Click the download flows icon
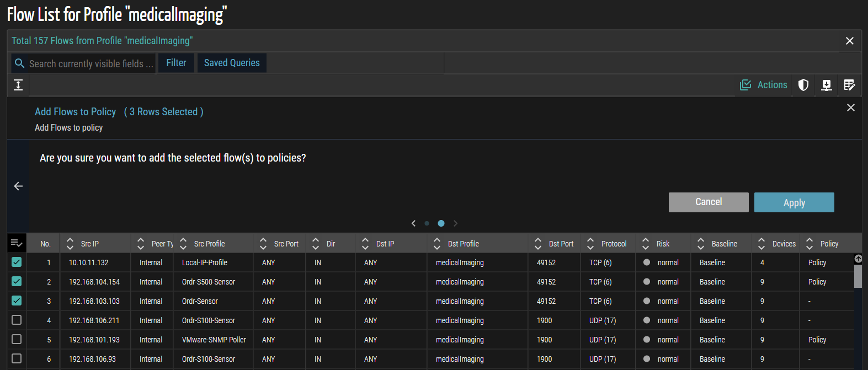 click(826, 85)
